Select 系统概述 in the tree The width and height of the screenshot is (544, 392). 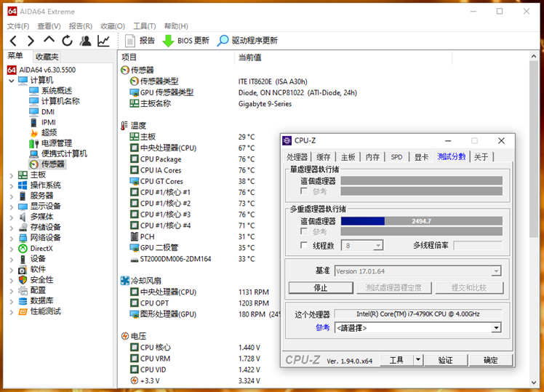[x=57, y=91]
